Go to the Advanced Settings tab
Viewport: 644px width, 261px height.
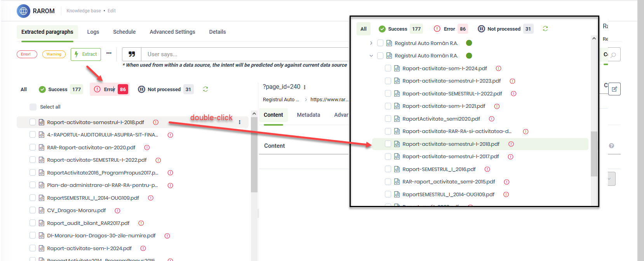[172, 32]
